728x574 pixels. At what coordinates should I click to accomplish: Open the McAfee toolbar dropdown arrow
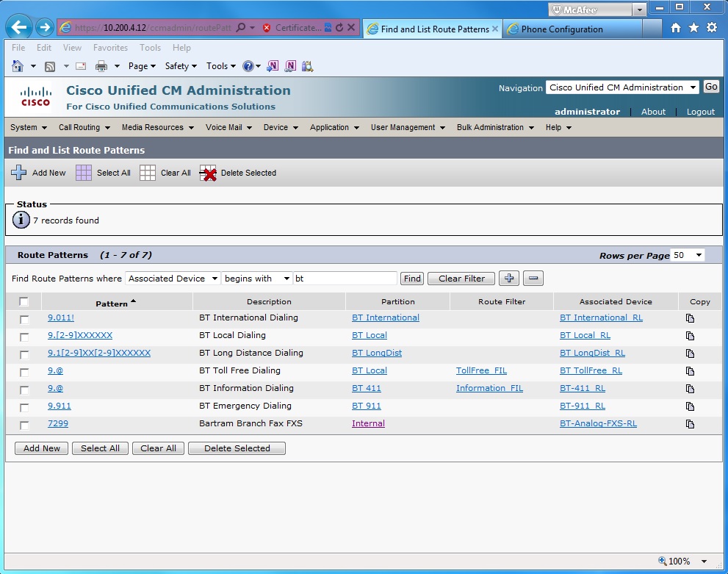tap(639, 10)
